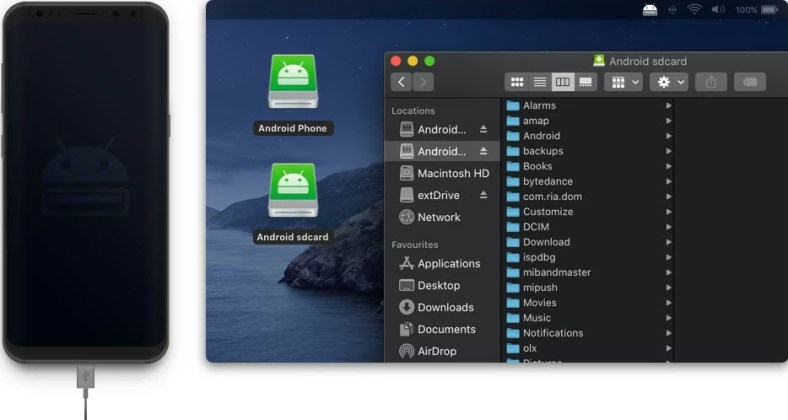Viewport: 788px width, 420px height.
Task: Go forward in Finder window
Action: [x=423, y=82]
